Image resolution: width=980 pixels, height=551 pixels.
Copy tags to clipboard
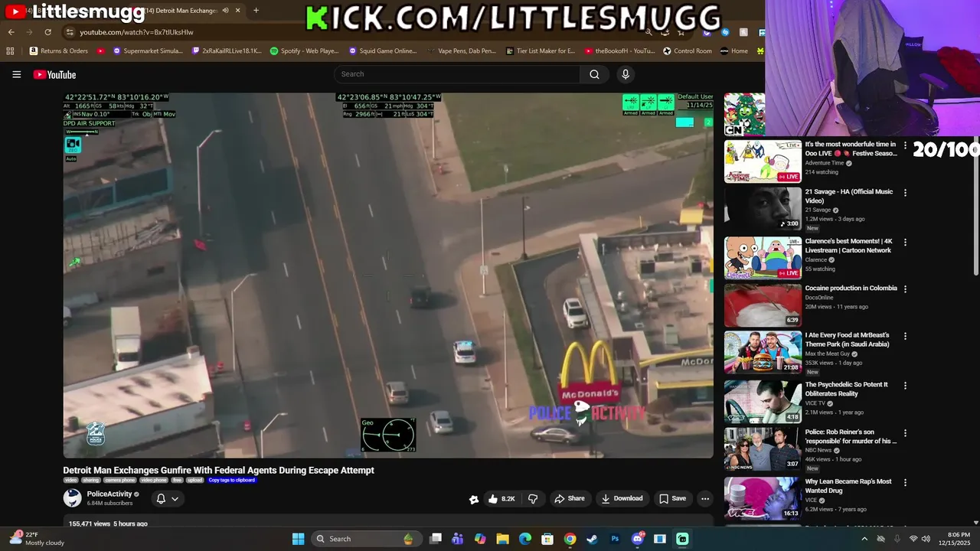[232, 480]
